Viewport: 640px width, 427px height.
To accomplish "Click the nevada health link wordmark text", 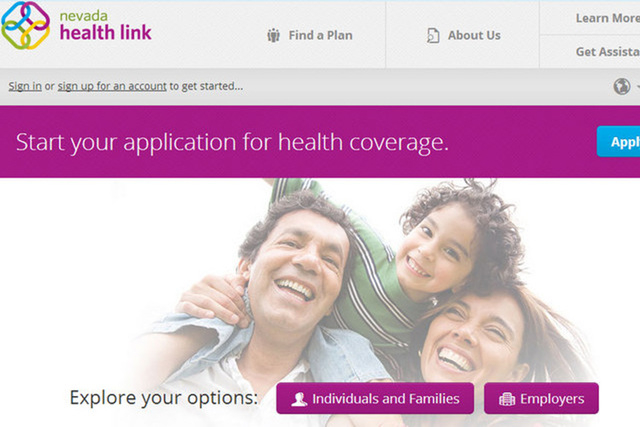I will [105, 27].
